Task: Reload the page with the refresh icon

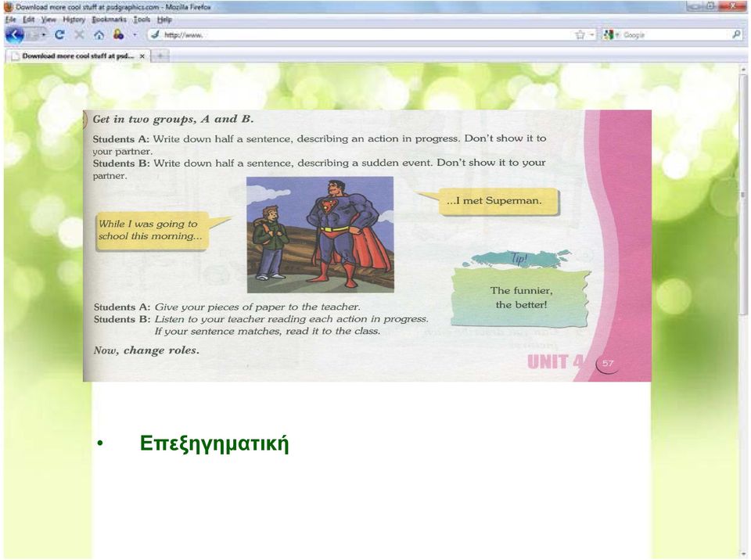Action: (59, 34)
